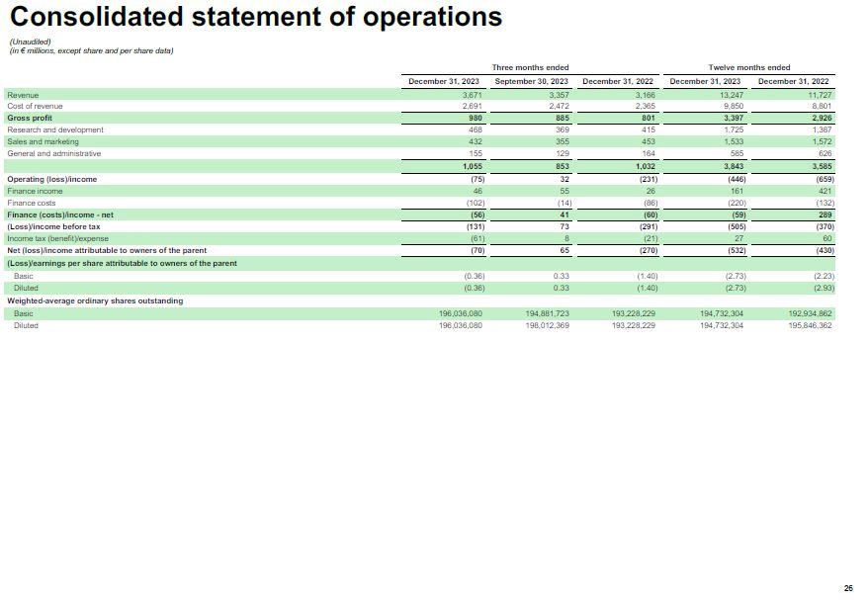Click the "Sales and marketing" row label
This screenshot has width=868, height=600.
(x=43, y=141)
